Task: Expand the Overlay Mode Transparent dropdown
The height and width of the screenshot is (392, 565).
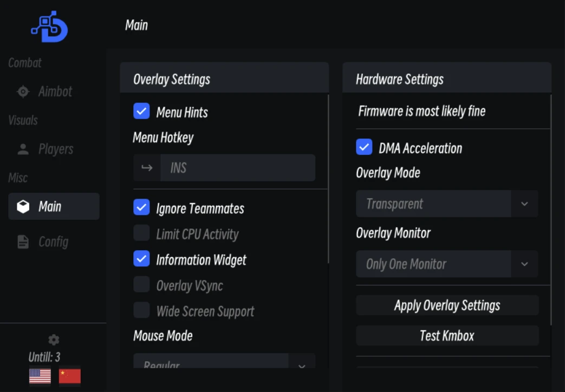Action: 447,204
